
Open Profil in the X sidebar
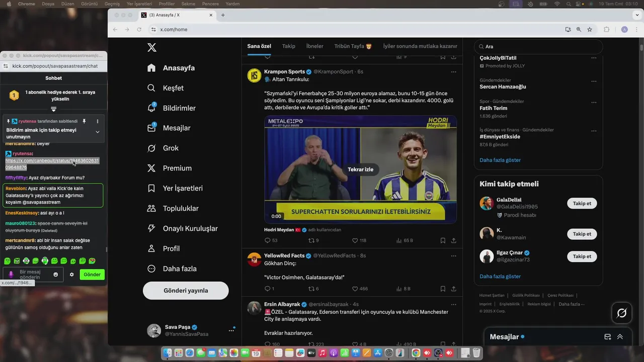(164, 249)
